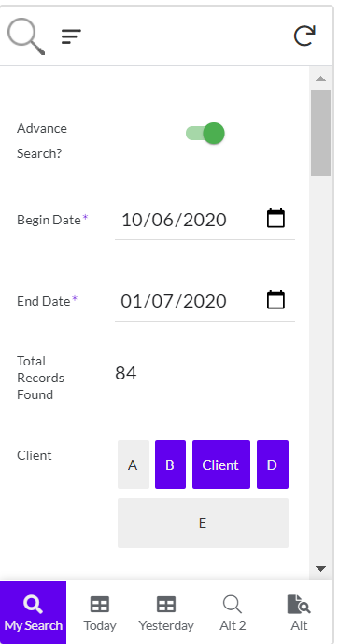Click the Alt document search icon

coord(299,605)
